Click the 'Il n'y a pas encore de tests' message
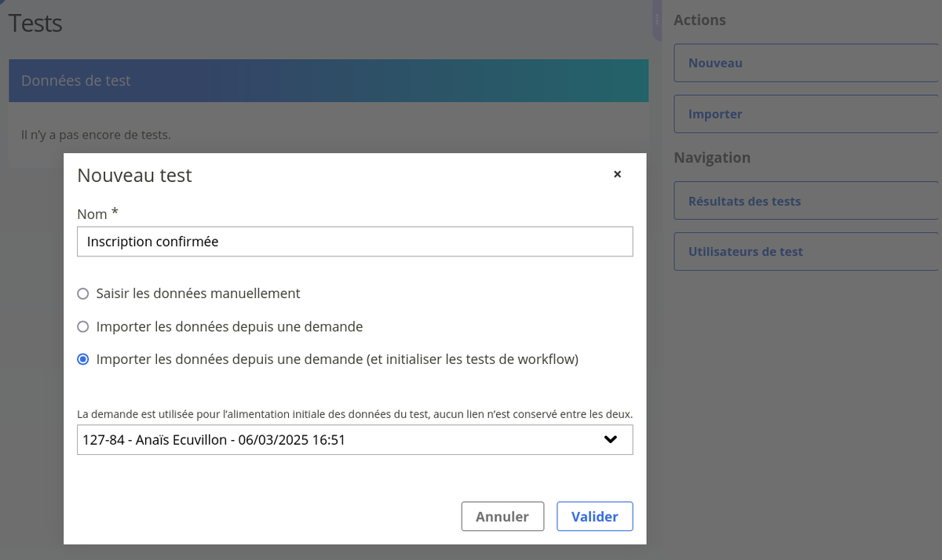 (96, 135)
